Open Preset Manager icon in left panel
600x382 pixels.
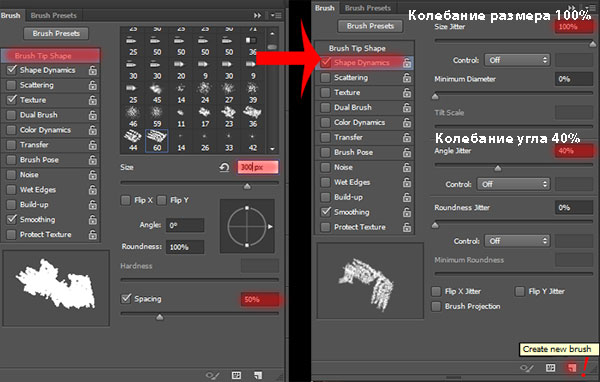coord(236,375)
